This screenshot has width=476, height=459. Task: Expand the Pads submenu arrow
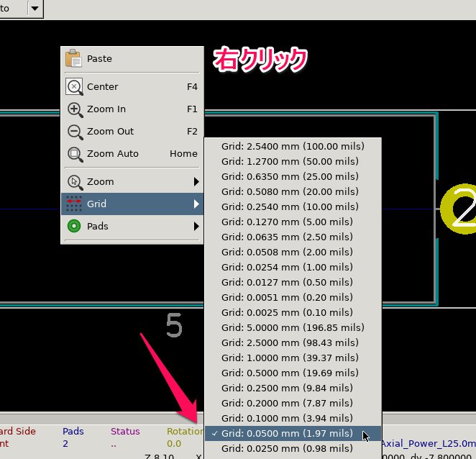point(196,227)
